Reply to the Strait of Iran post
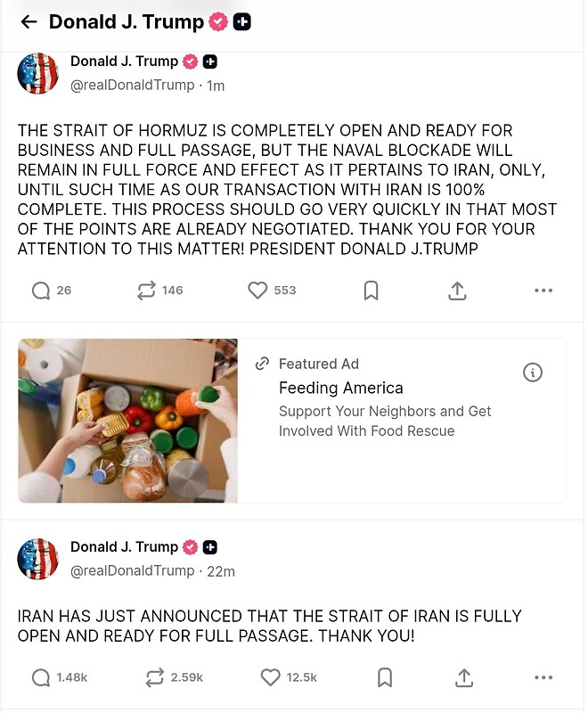The width and height of the screenshot is (588, 713). point(41,678)
